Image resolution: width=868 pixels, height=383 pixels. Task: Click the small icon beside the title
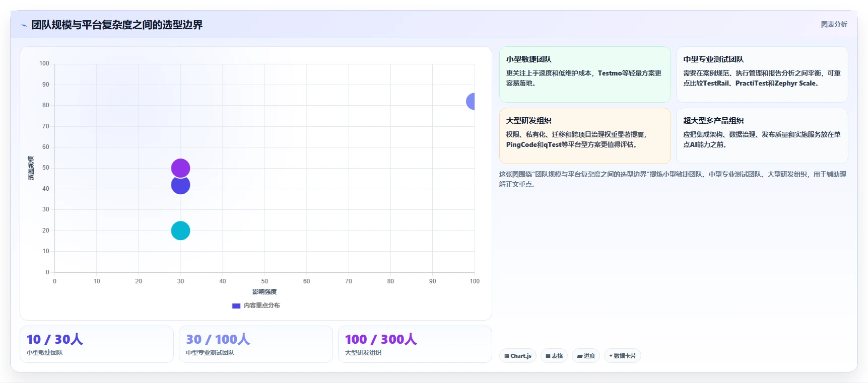tap(24, 25)
